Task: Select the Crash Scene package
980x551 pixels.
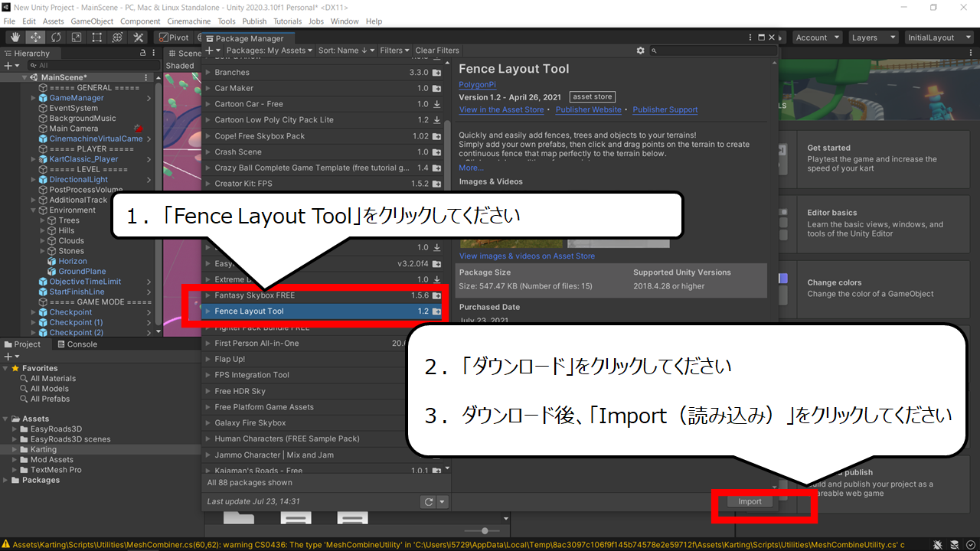Action: coord(322,152)
